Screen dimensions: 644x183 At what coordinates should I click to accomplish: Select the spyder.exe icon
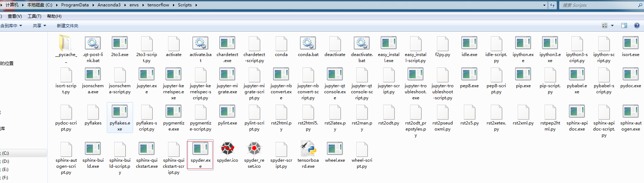[x=200, y=149]
